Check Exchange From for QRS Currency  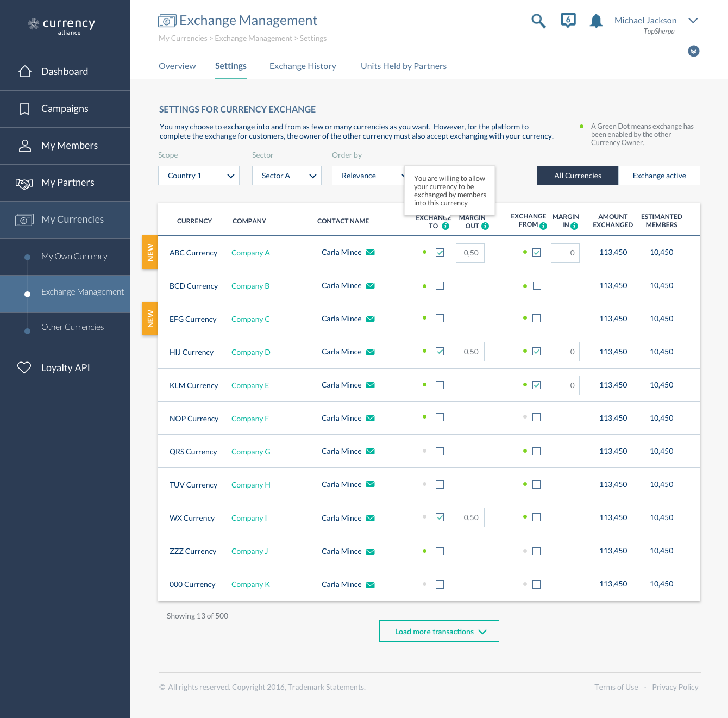pos(537,451)
